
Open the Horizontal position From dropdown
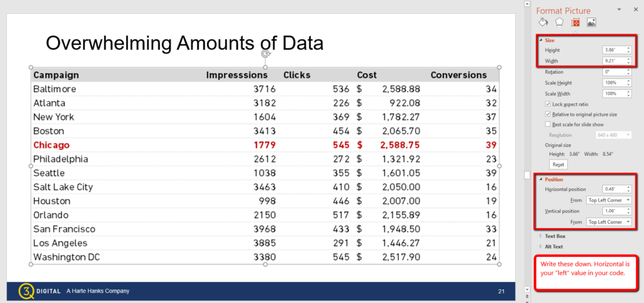609,200
